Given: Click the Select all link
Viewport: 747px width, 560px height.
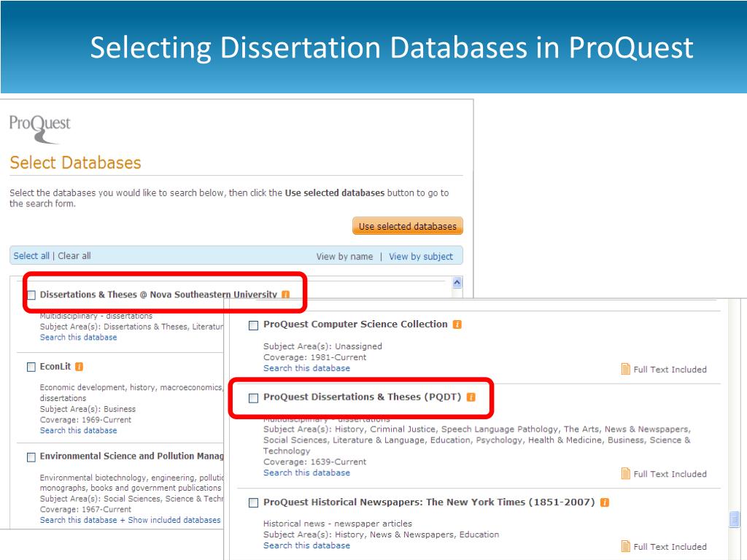Looking at the screenshot, I should point(31,256).
